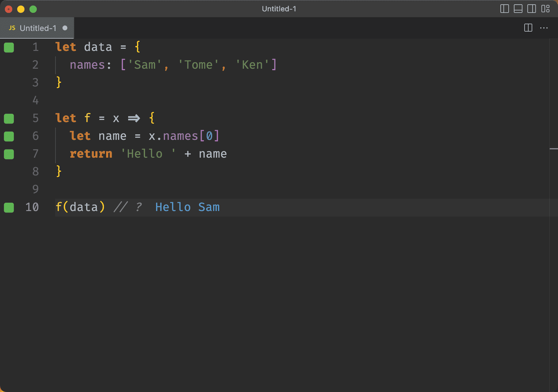Split the editor to the right

(528, 28)
